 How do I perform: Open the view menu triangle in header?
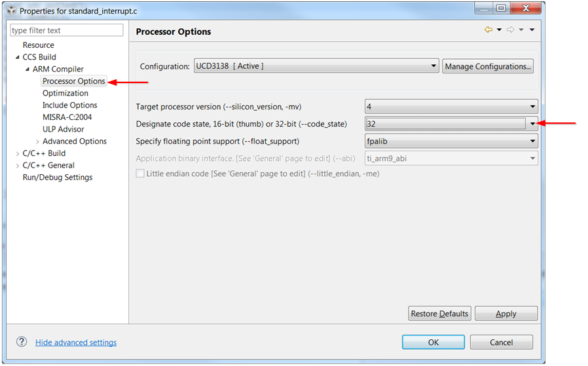click(x=532, y=29)
